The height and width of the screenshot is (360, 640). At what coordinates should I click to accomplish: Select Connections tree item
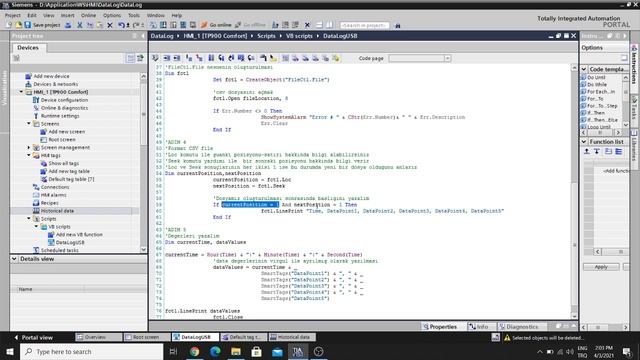click(55, 187)
